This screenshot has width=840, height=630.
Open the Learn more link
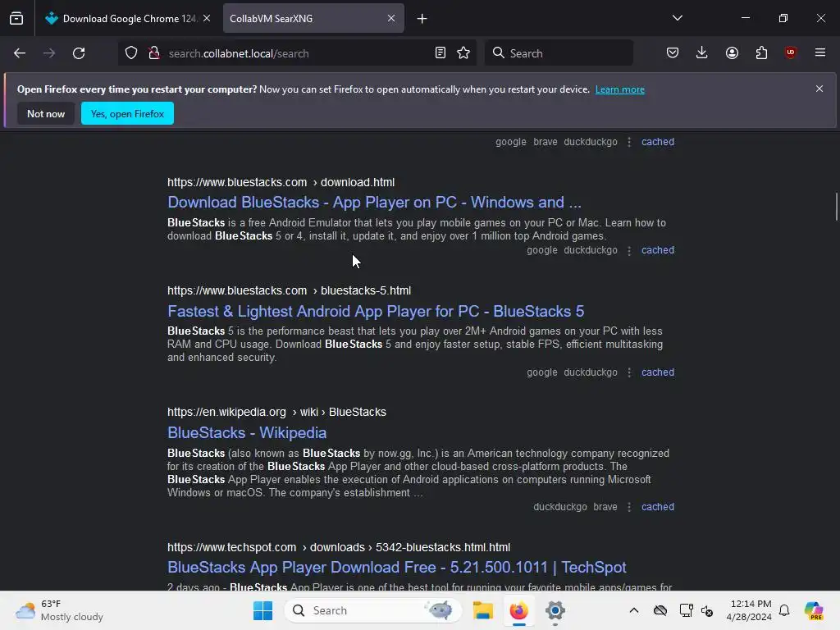pos(620,89)
